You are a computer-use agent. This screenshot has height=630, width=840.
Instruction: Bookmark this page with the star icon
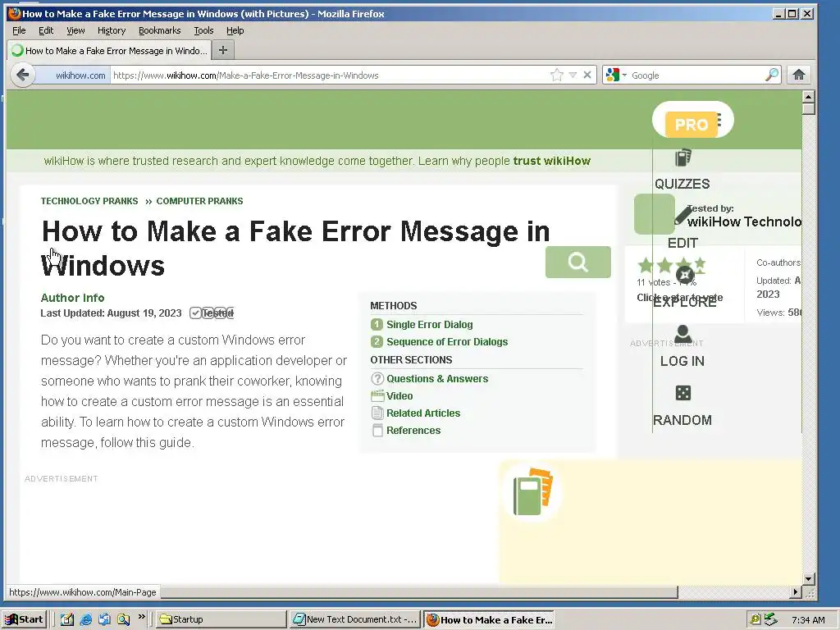pos(557,75)
